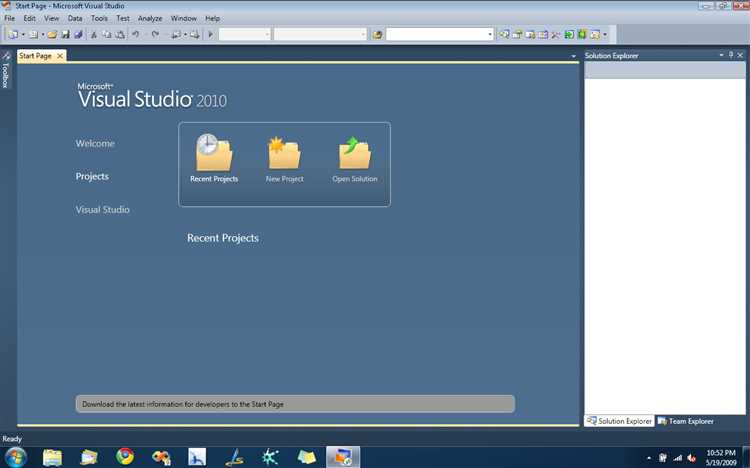
Task: Click the Open Solution folder icon
Action: [354, 153]
